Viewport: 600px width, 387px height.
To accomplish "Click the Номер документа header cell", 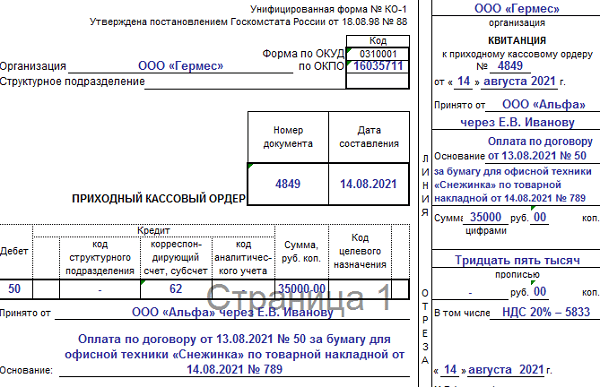I will pyautogui.click(x=288, y=137).
